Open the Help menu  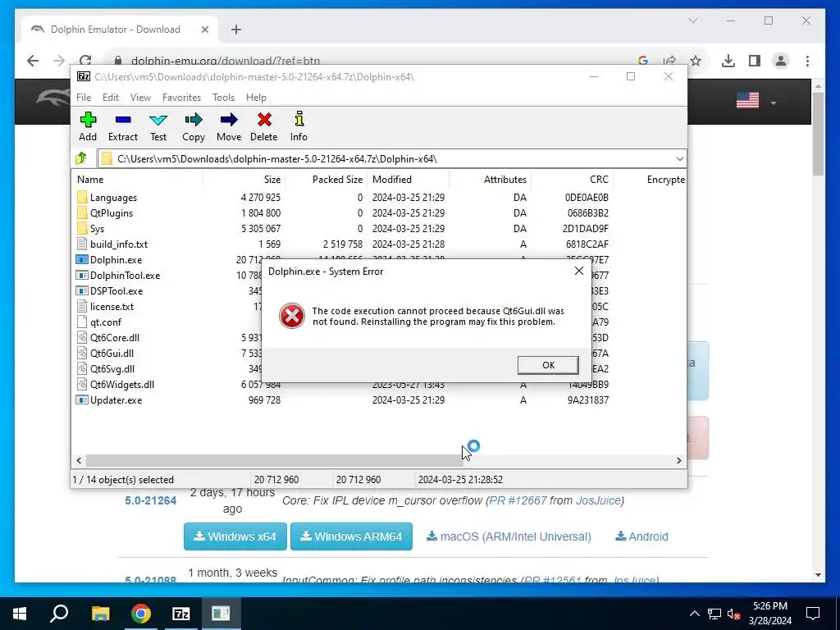point(256,98)
